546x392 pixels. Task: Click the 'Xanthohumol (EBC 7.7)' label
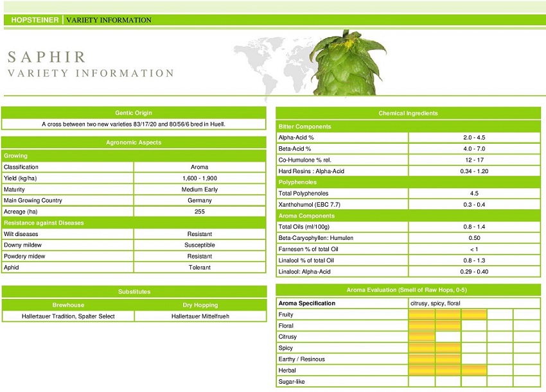tap(309, 205)
